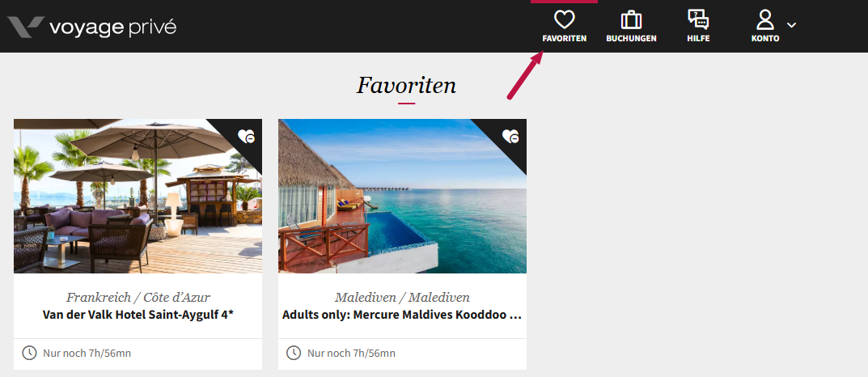Click the Malediven / Malediven text
The width and height of the screenshot is (868, 377).
(402, 297)
